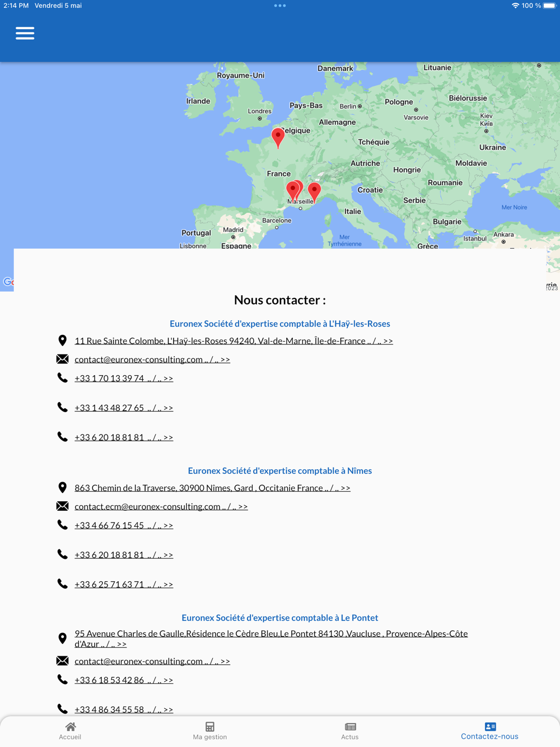Open address 11 Rue Sainte Colombe link
The width and height of the screenshot is (560, 747).
(x=234, y=340)
